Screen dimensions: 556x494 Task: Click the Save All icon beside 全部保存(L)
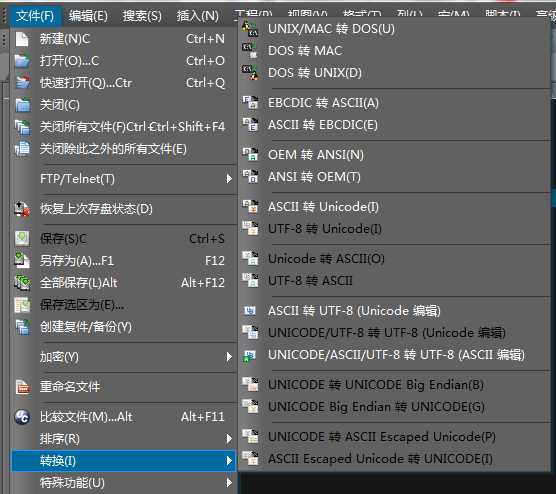click(x=22, y=283)
